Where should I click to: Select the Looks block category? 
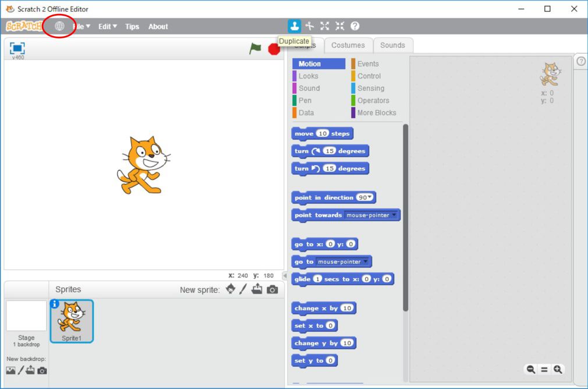(308, 76)
